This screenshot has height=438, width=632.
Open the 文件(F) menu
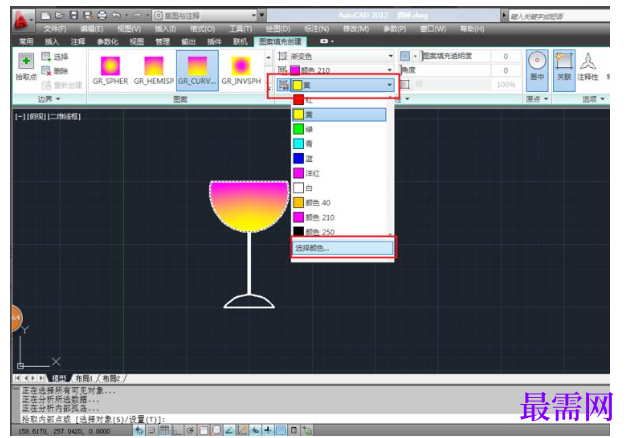(x=55, y=29)
